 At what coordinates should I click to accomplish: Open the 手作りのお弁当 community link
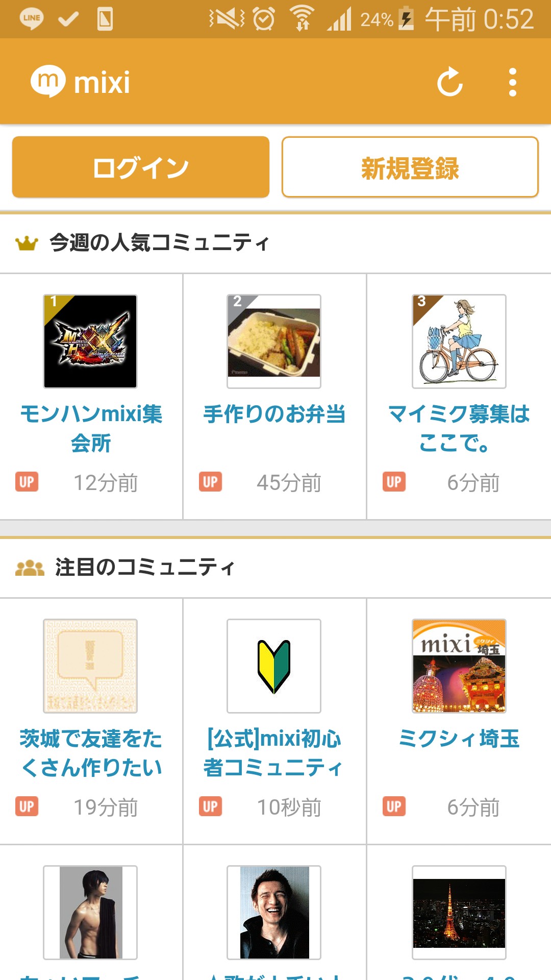[x=274, y=414]
